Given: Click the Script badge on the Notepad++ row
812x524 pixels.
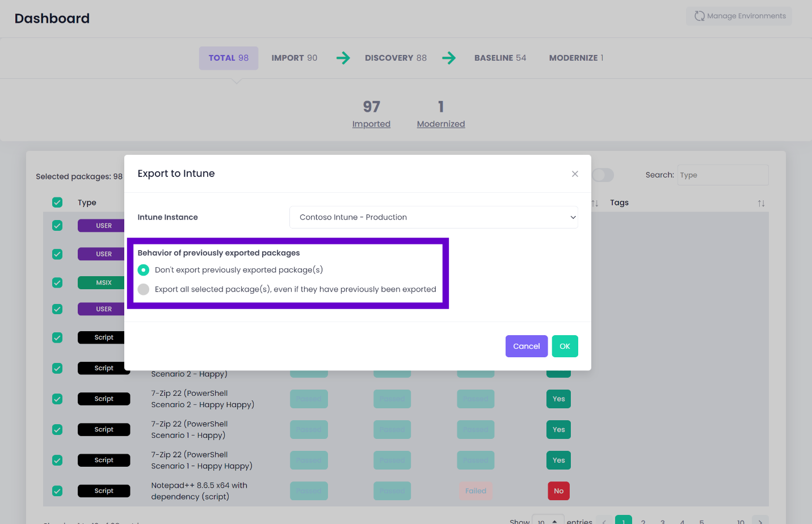Looking at the screenshot, I should (104, 491).
